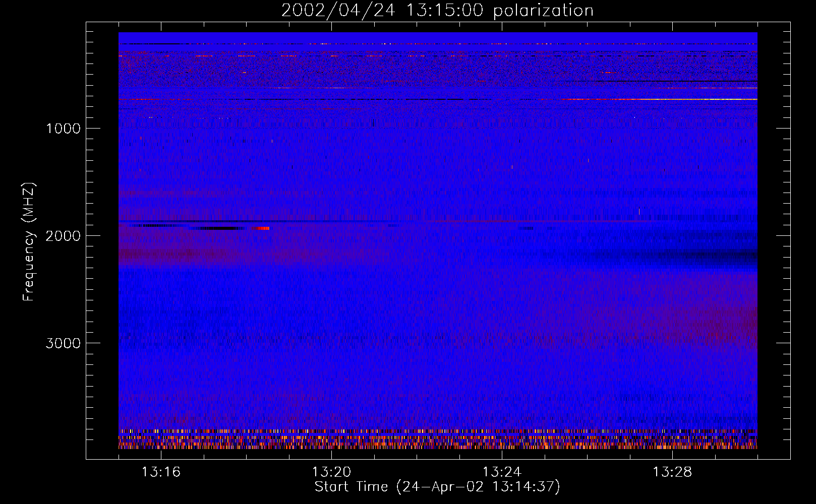Click the "13:24" time tick label
Screen dimensions: 816x504
click(x=502, y=472)
